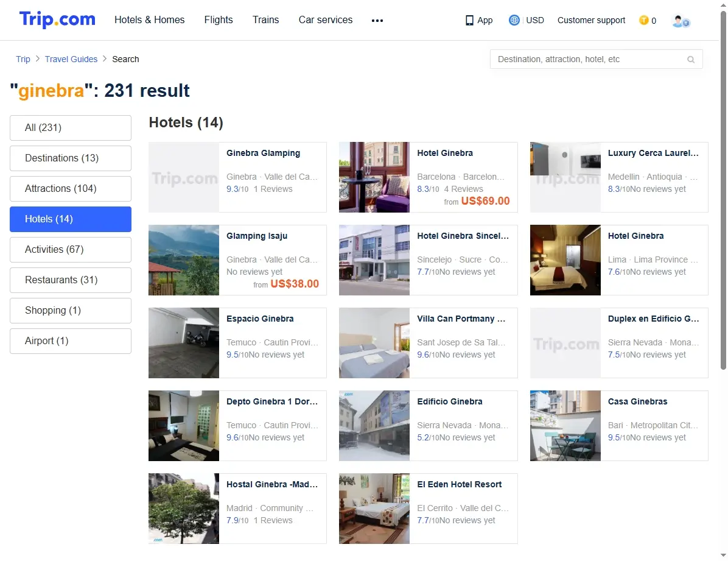Open the Car services menu

coord(326,20)
